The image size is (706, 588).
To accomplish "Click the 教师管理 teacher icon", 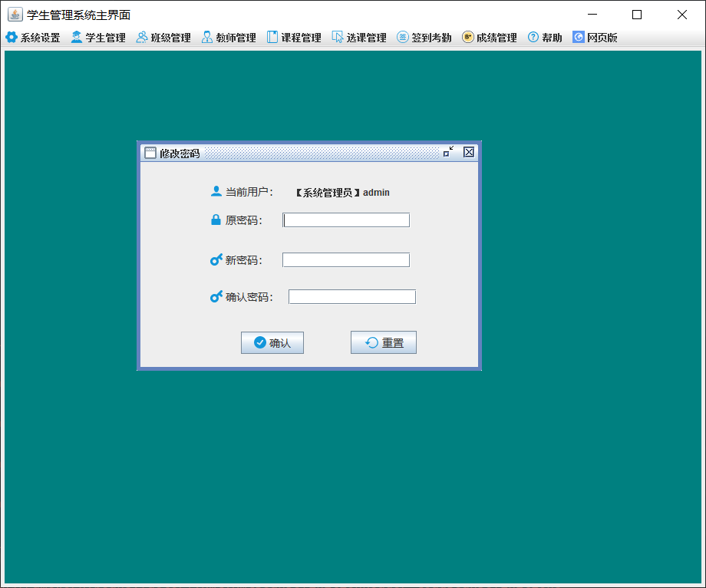I will click(206, 36).
